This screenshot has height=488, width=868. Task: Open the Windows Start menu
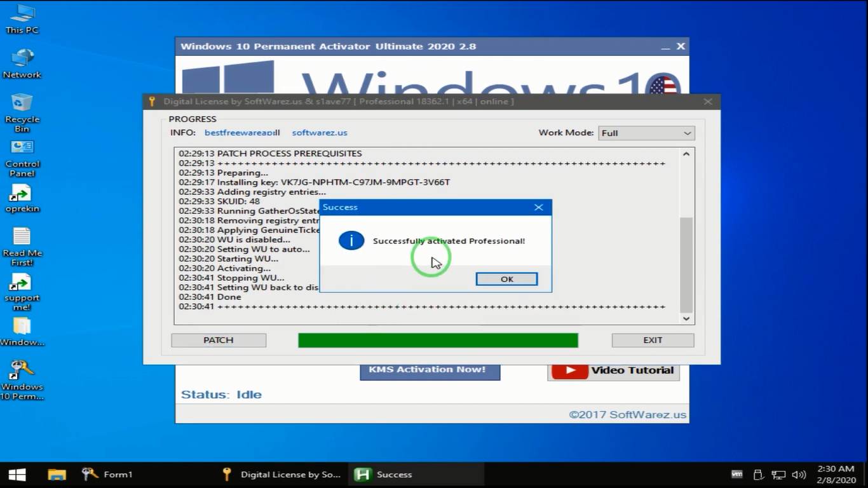point(17,475)
